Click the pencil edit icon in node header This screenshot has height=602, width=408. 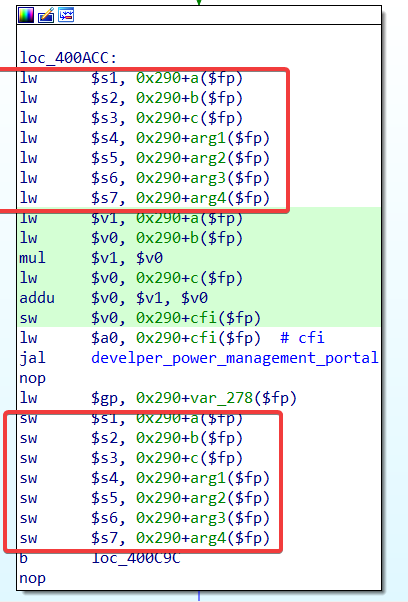pyautogui.click(x=46, y=15)
